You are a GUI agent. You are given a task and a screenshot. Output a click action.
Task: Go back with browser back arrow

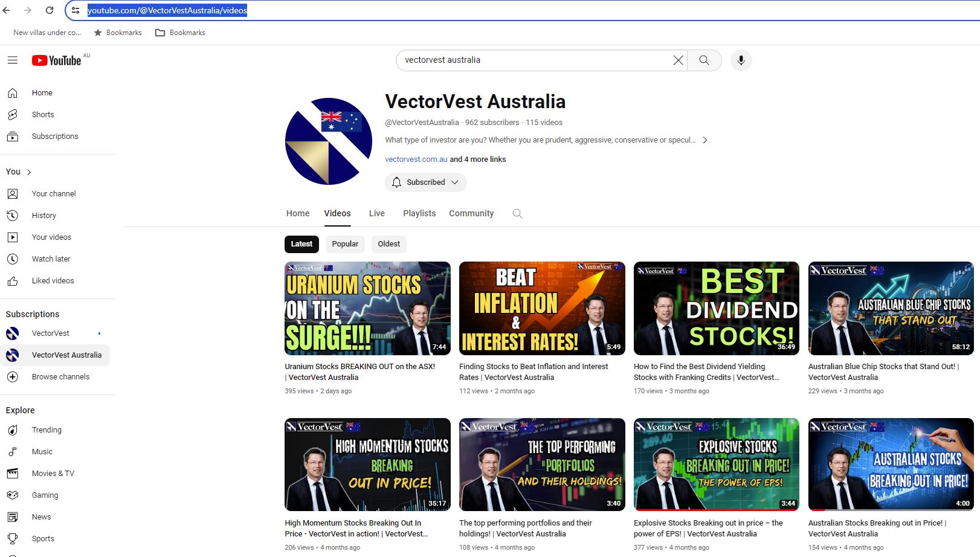[x=7, y=10]
